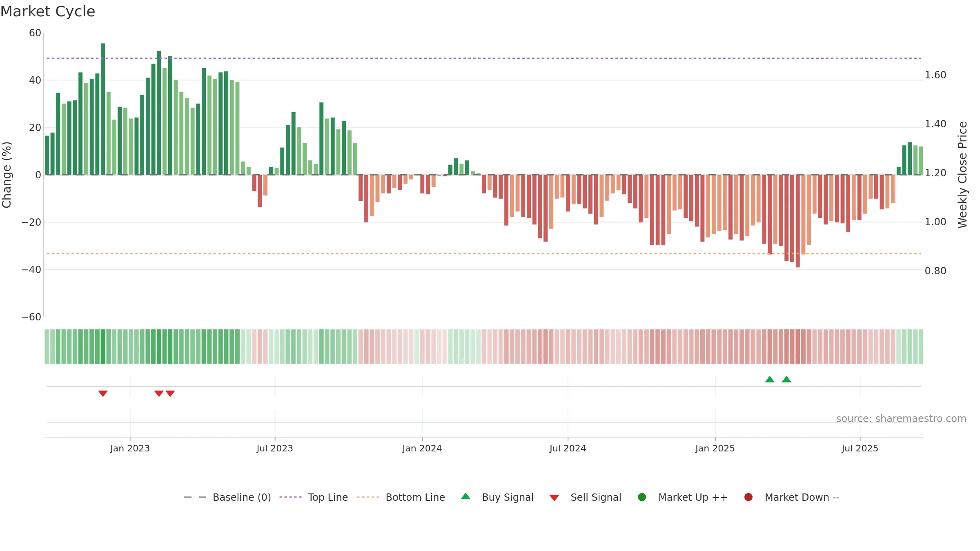Toggle the Sell Signal legend entry
This screenshot has height=551, width=980.
point(585,497)
